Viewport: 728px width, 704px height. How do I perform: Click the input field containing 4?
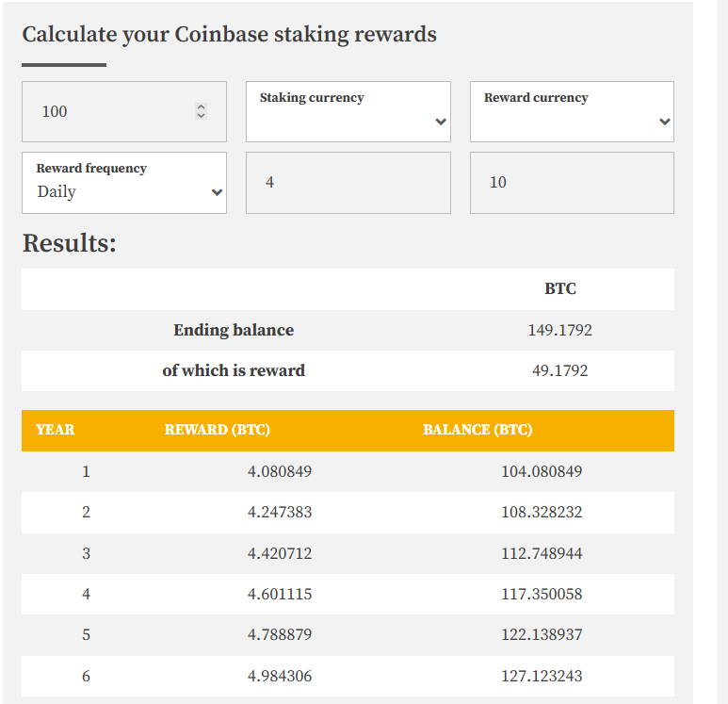(348, 183)
